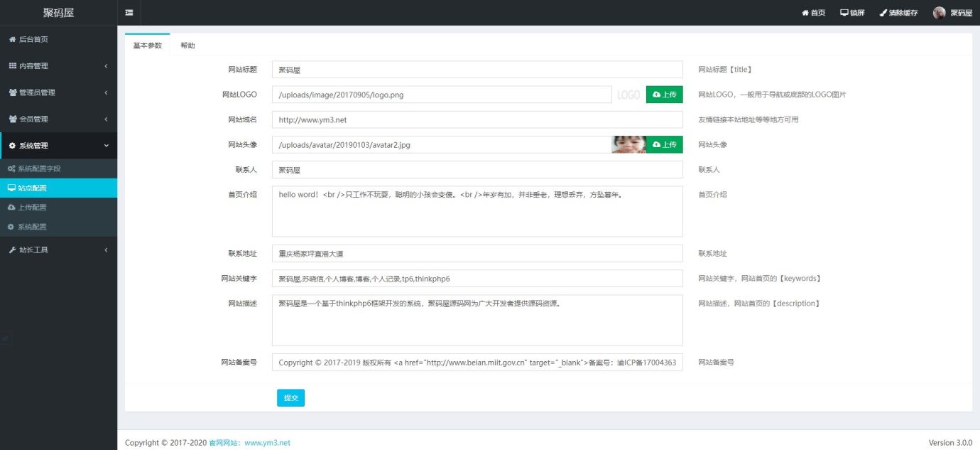This screenshot has width=980, height=450.
Task: Click the gear icon of 系统管理
Action: [x=12, y=146]
